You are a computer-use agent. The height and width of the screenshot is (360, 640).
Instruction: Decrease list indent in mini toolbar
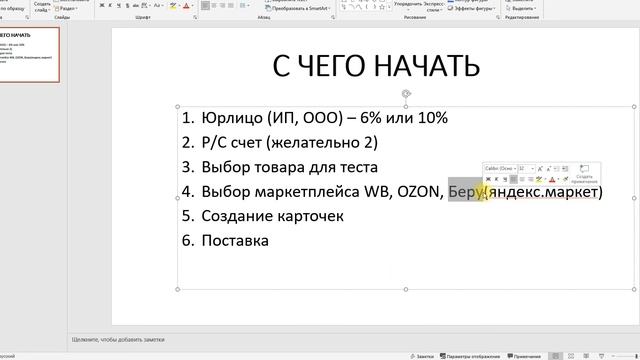(557, 169)
